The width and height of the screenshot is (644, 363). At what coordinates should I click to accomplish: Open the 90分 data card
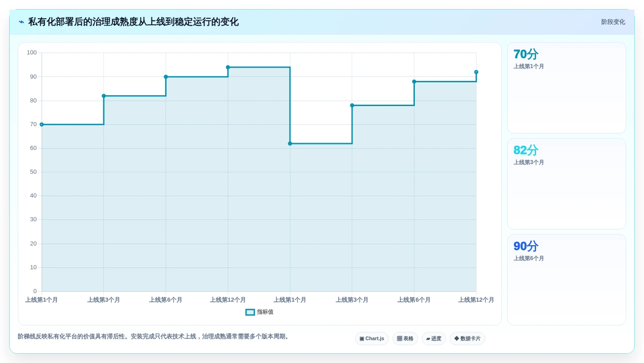(567, 280)
